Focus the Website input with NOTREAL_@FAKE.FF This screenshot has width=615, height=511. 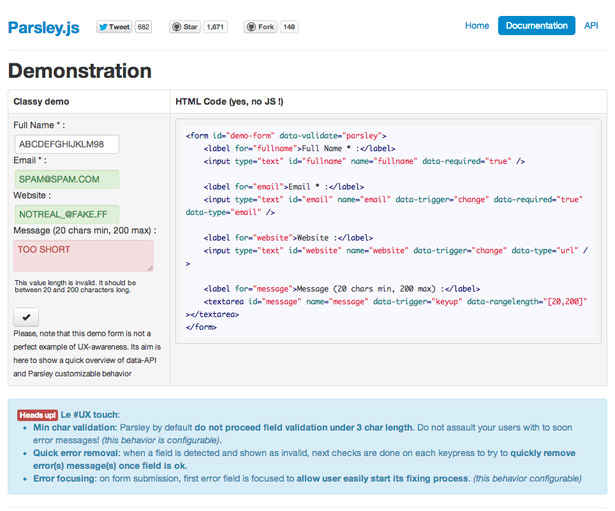[x=67, y=214]
